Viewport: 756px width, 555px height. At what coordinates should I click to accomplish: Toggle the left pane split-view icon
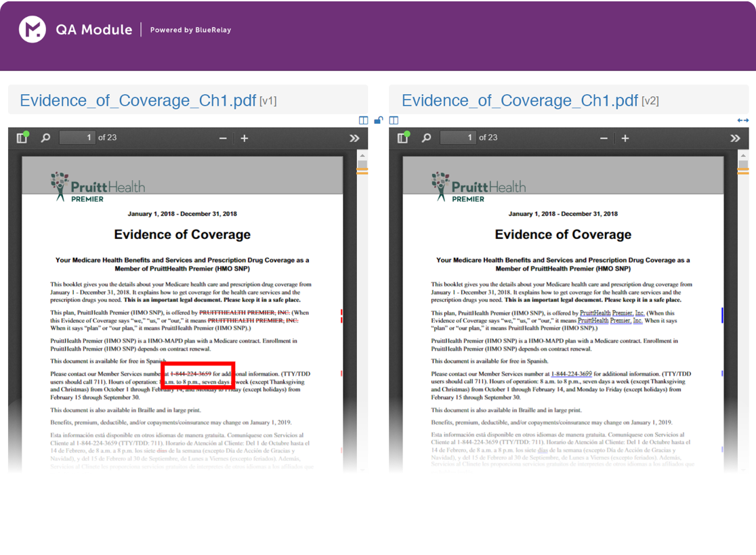(364, 120)
